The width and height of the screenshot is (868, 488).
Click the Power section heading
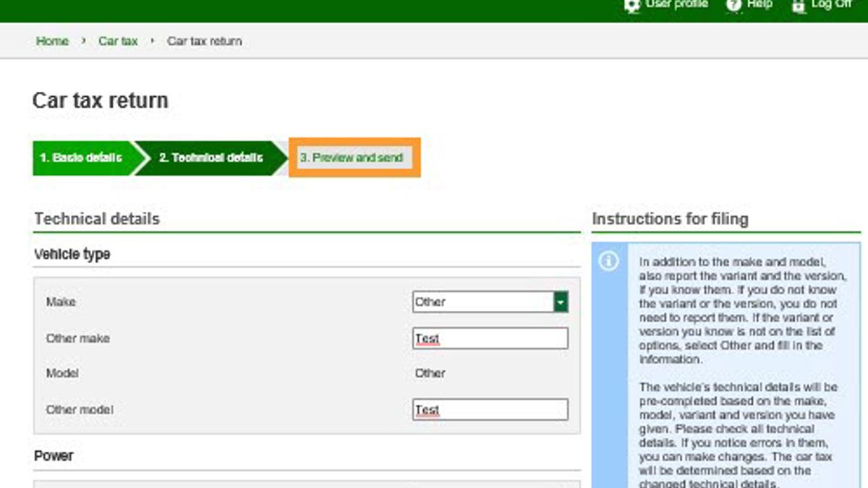tap(54, 456)
